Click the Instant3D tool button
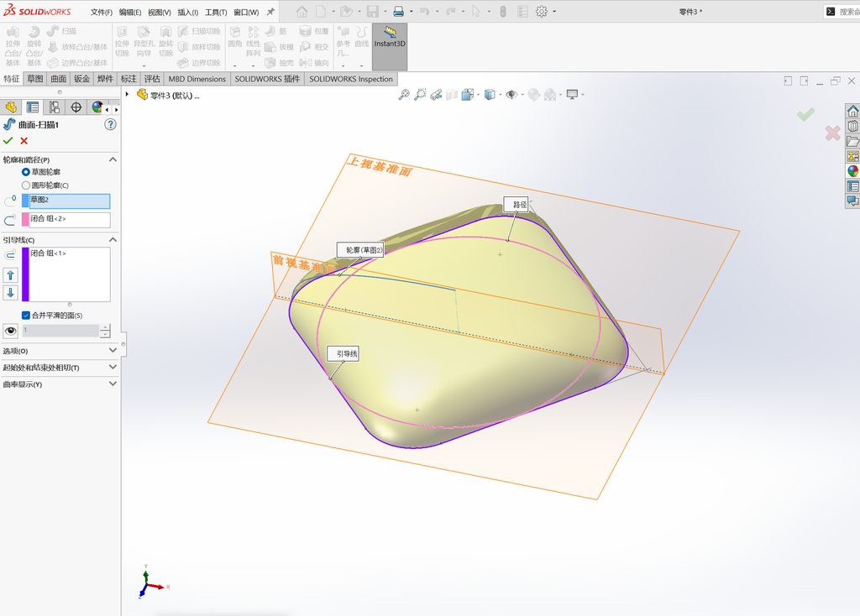 390,47
